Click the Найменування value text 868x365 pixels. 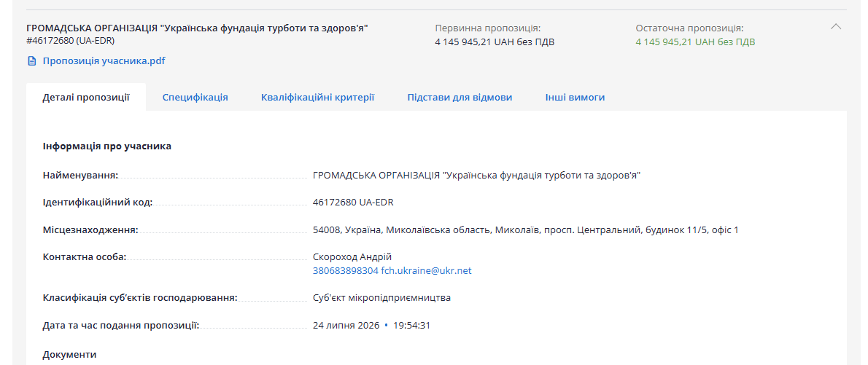point(476,176)
